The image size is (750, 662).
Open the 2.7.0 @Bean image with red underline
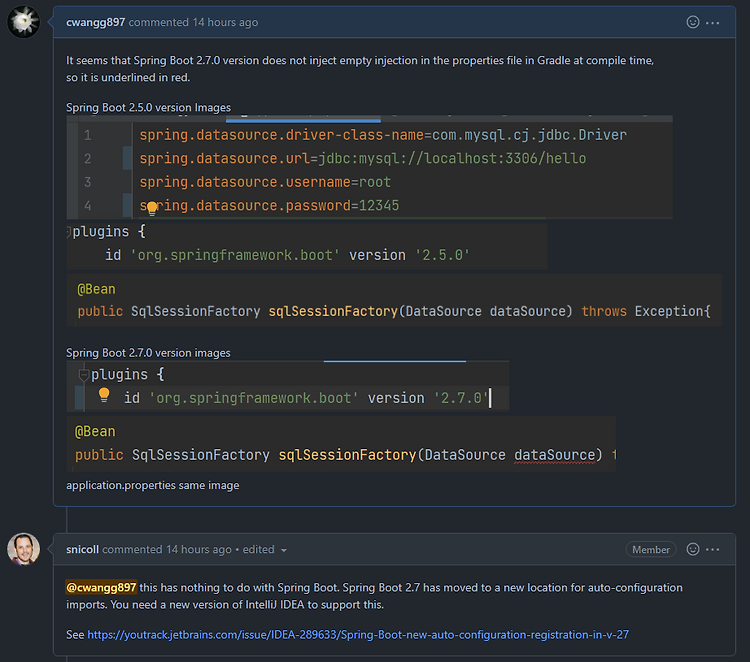click(x=341, y=444)
